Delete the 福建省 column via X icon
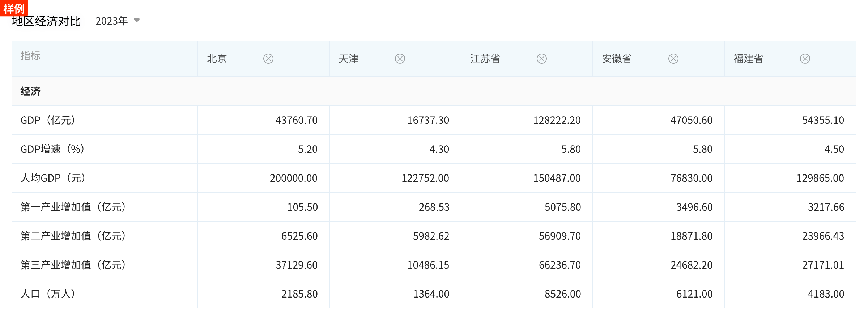The width and height of the screenshot is (868, 320). [805, 59]
